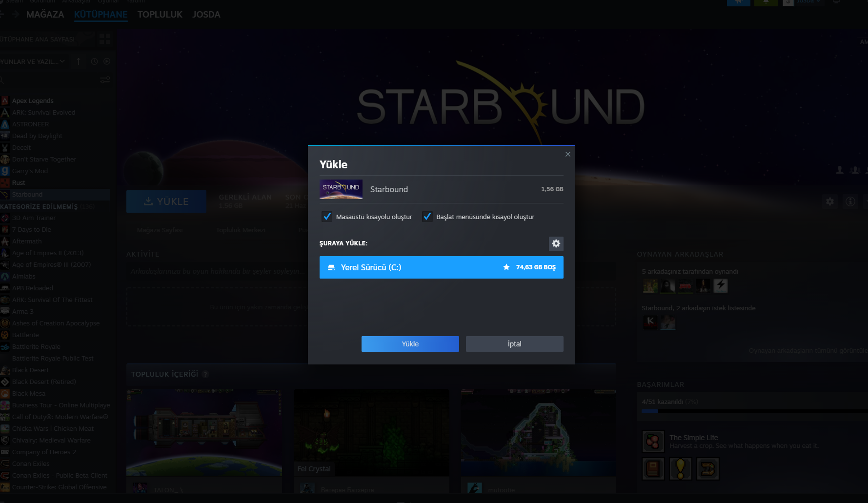This screenshot has width=868, height=503.
Task: Click the book achievement icon
Action: point(653,469)
